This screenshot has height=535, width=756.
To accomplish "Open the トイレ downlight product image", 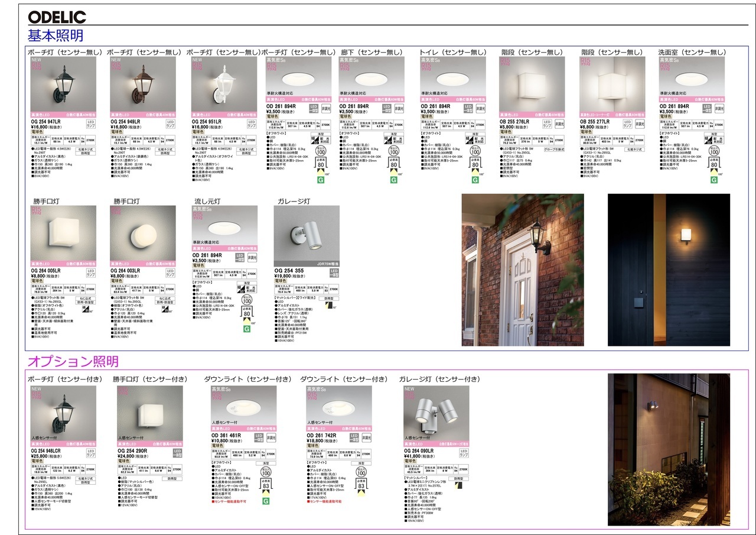I will point(453,80).
